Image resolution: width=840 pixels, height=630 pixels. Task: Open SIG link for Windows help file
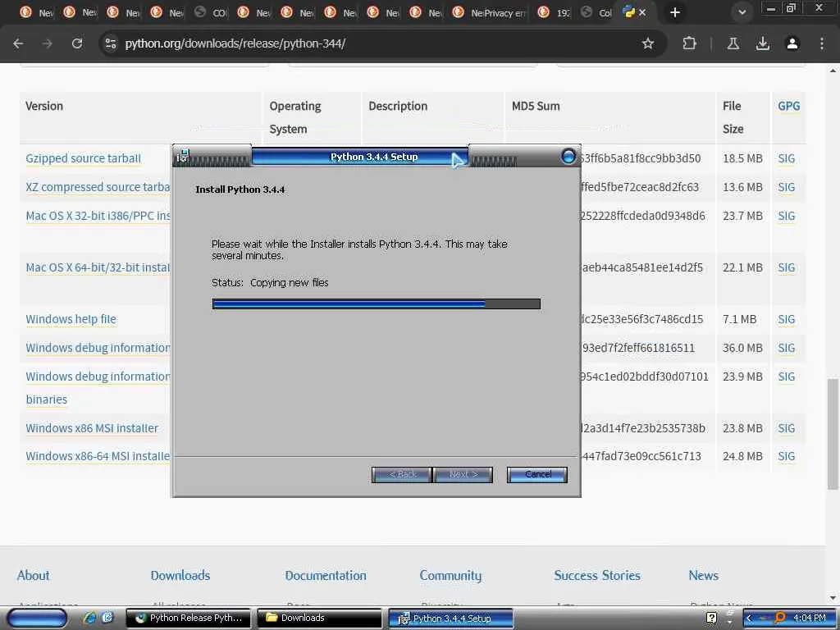[x=787, y=319]
